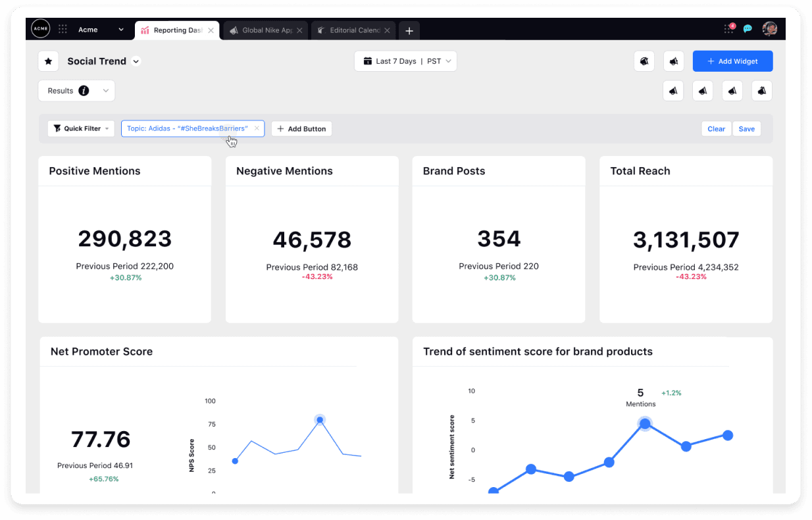Click the ACME logo icon
This screenshot has width=812, height=520.
point(40,29)
